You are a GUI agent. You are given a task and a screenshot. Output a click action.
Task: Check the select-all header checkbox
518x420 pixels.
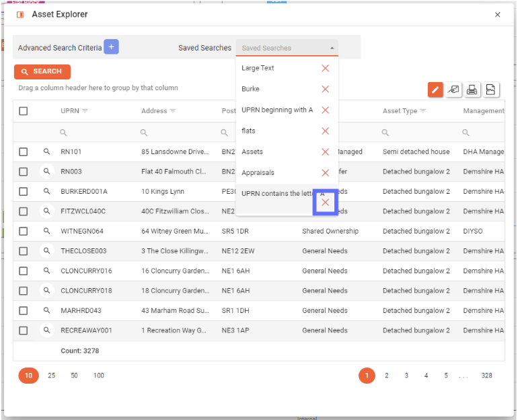tap(24, 111)
